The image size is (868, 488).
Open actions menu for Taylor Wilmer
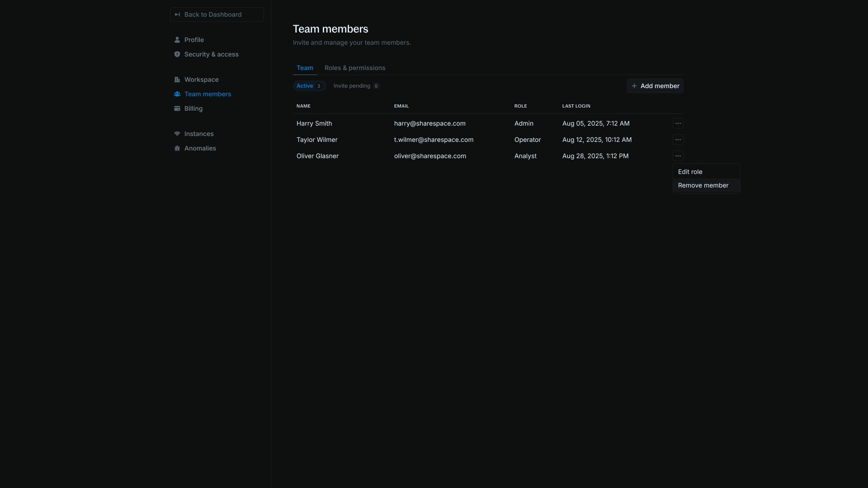tap(678, 140)
